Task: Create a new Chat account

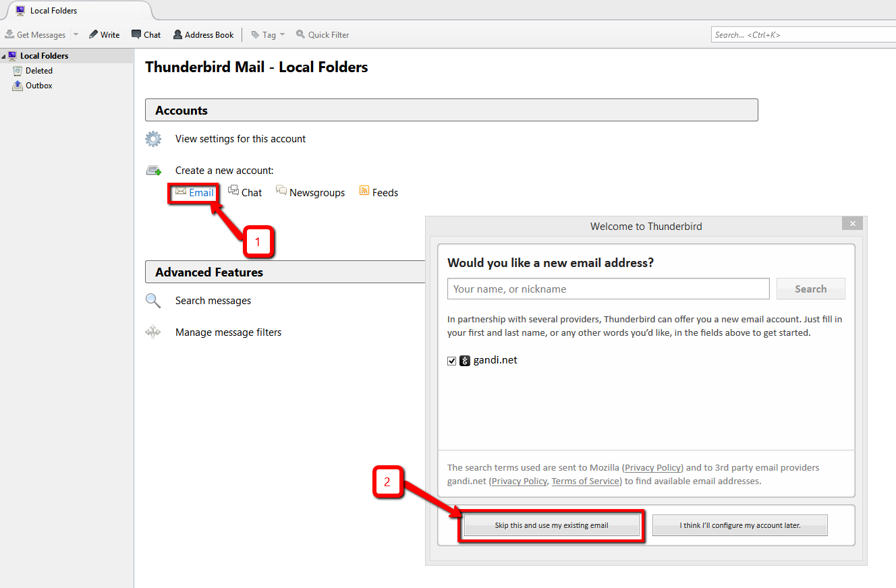Action: coord(252,192)
